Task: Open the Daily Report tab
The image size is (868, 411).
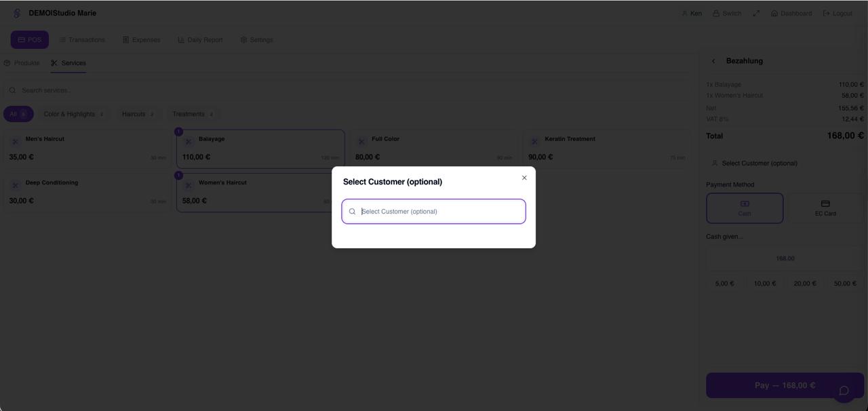Action: point(200,39)
